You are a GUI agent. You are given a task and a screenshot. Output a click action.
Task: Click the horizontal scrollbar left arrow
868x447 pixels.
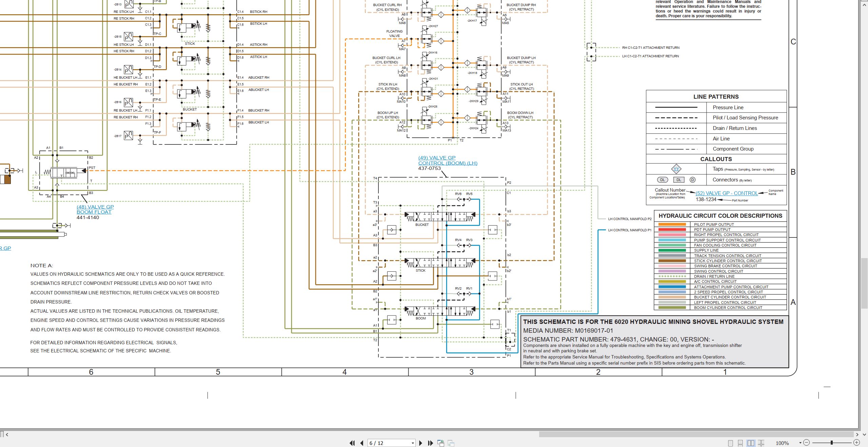click(x=7, y=434)
